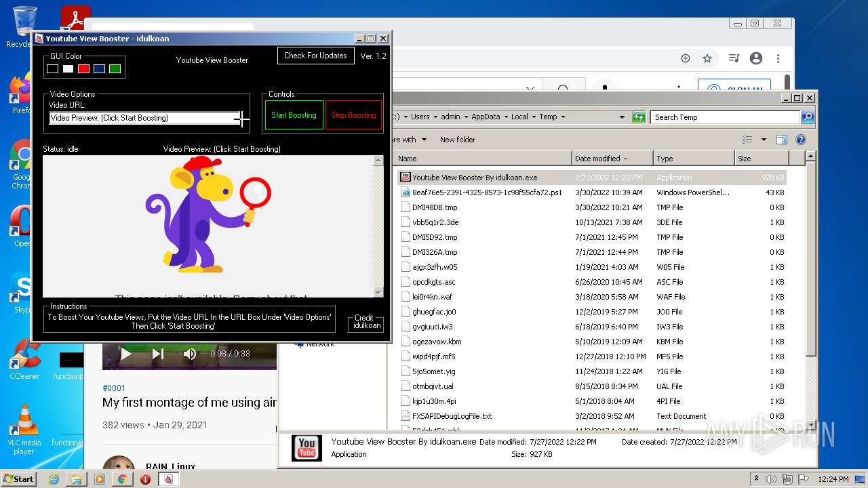Sort files by Date modified column
Viewport: 868px width, 488px height.
[612, 159]
